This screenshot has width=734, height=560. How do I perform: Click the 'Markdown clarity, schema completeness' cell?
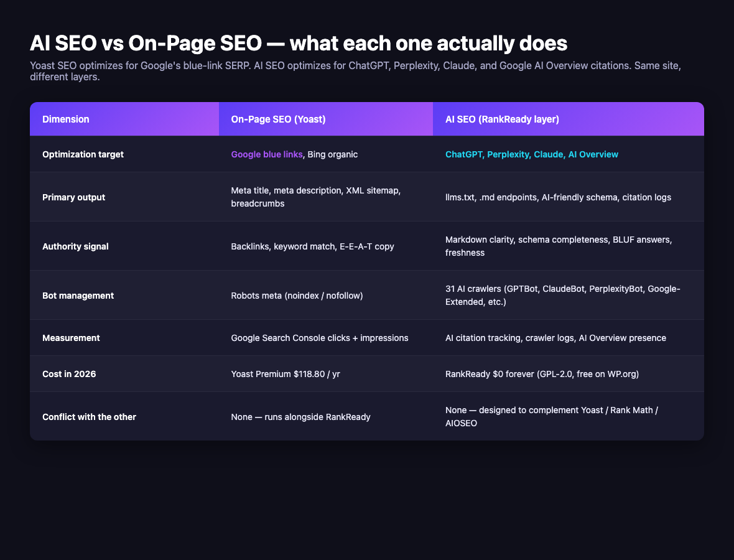click(569, 246)
